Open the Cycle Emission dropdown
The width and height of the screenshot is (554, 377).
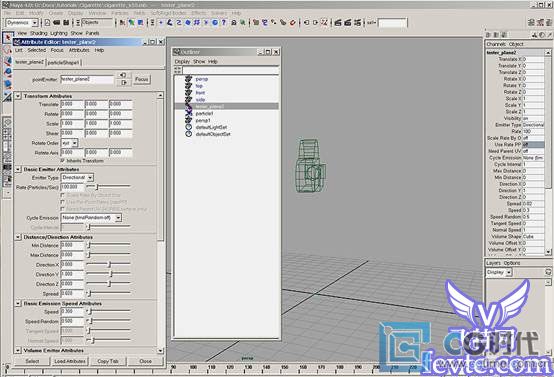[x=92, y=218]
